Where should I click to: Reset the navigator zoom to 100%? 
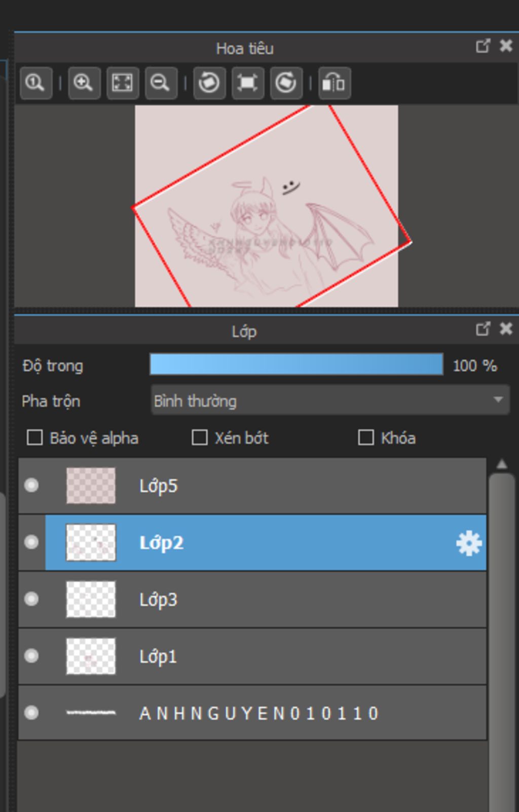[x=35, y=83]
